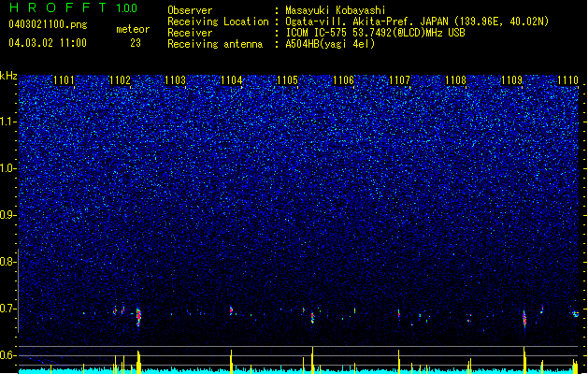
Task: Click the 1110 time marker
Action: tap(567, 80)
